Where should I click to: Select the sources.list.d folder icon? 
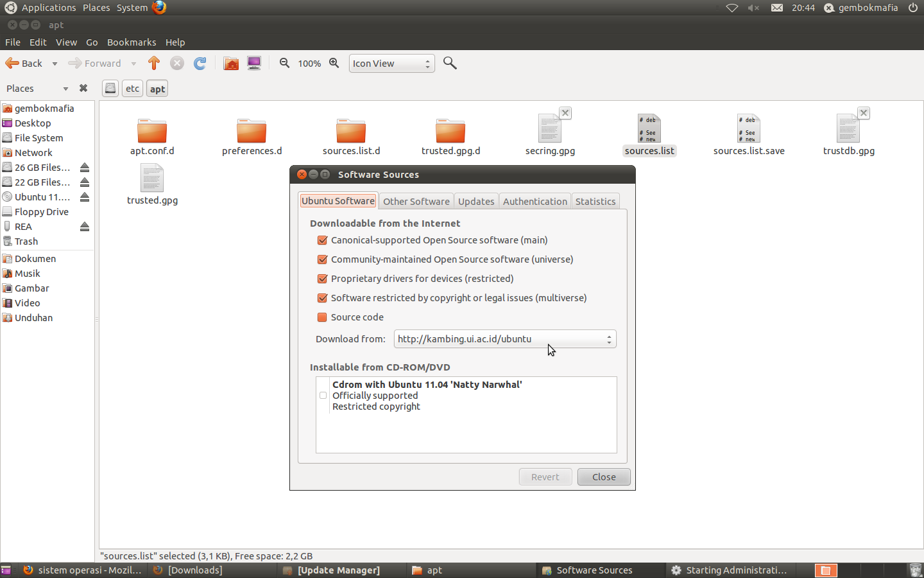(x=351, y=131)
